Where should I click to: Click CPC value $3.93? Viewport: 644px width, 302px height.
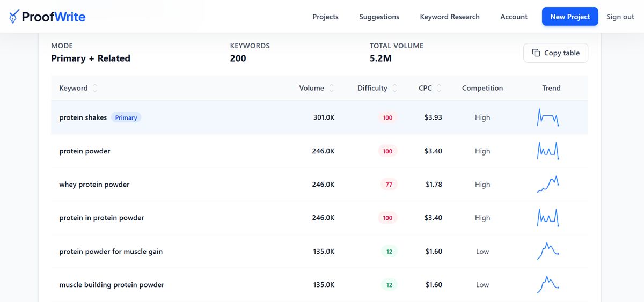point(433,117)
